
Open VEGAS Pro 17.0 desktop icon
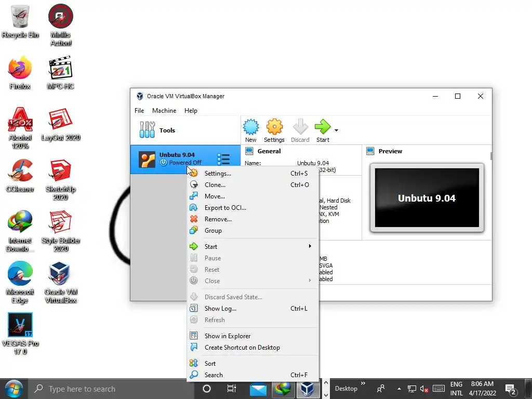point(20,334)
